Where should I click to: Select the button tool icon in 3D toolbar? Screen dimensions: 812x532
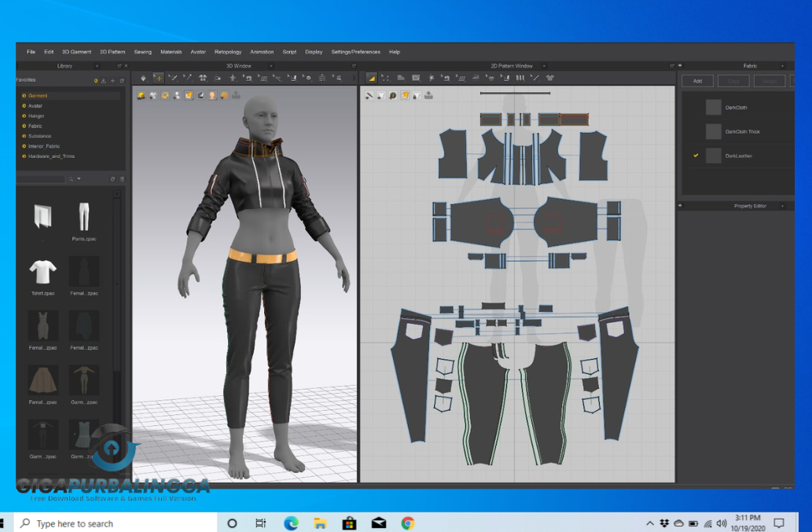[308, 78]
